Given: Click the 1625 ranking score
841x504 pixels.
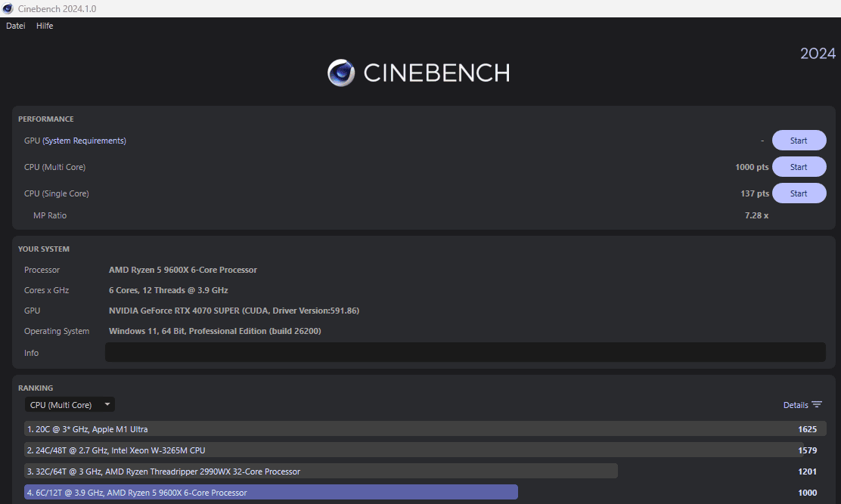Looking at the screenshot, I should click(x=807, y=429).
